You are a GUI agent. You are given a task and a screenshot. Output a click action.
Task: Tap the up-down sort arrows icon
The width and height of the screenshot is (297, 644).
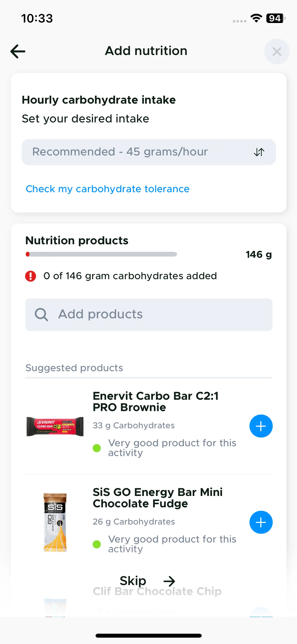[259, 152]
